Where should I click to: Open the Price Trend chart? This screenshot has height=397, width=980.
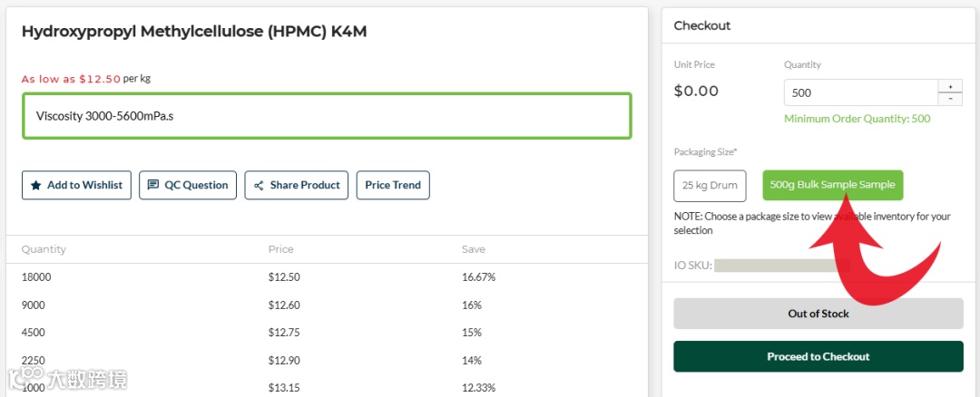click(x=393, y=185)
